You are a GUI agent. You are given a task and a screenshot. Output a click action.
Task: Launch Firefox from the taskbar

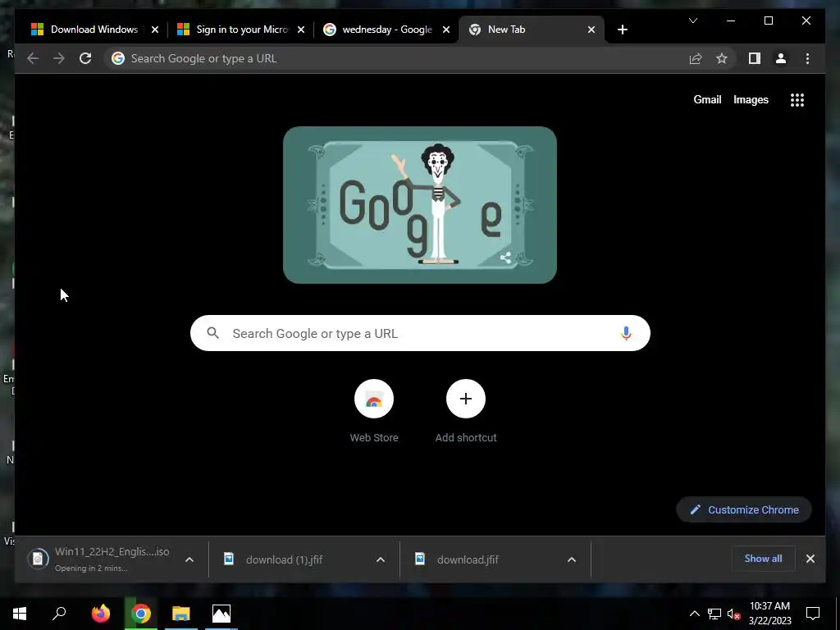[x=100, y=614]
